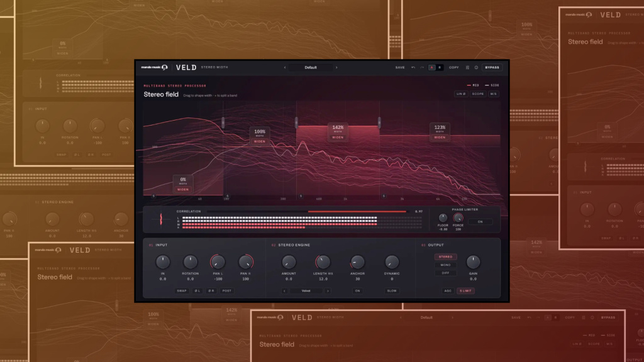This screenshot has width=644, height=362.
Task: Click the ROTATION knob in Input
Action: tap(190, 261)
